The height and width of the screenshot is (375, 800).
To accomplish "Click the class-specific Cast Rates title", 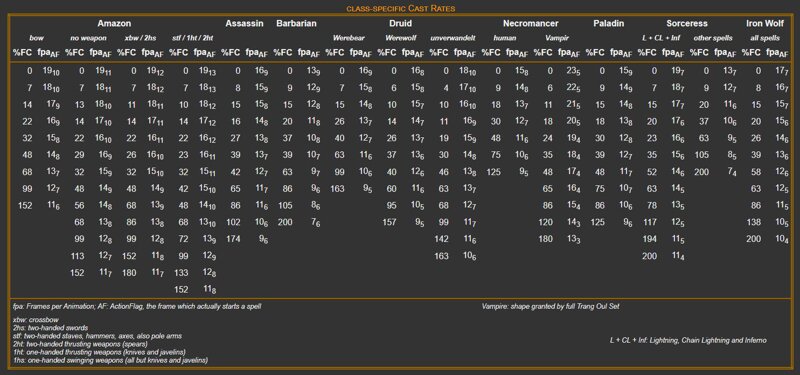I will pos(401,8).
